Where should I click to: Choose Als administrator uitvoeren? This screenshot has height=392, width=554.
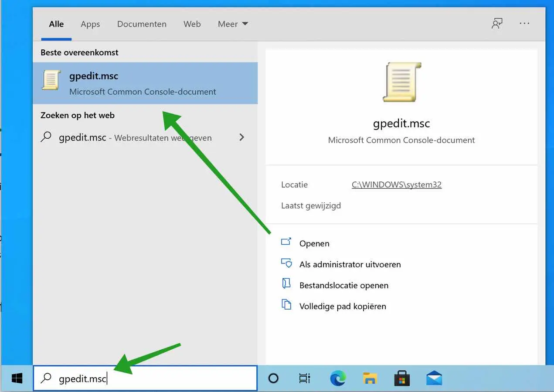pyautogui.click(x=350, y=264)
